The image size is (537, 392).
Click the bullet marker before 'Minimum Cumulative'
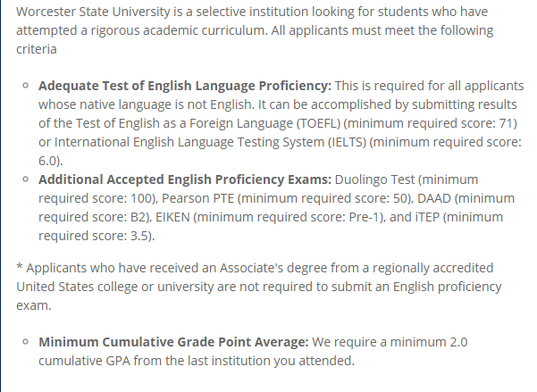pos(25,342)
